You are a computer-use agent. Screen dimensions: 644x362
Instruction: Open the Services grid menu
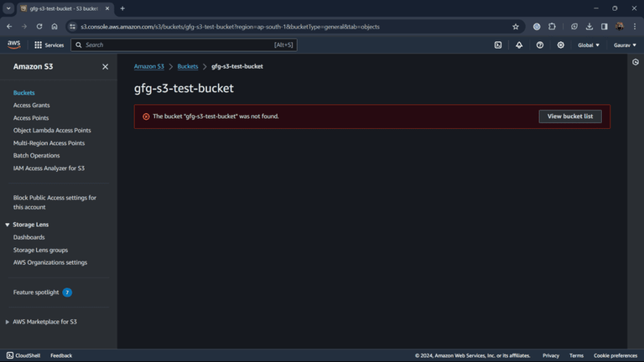[49, 45]
